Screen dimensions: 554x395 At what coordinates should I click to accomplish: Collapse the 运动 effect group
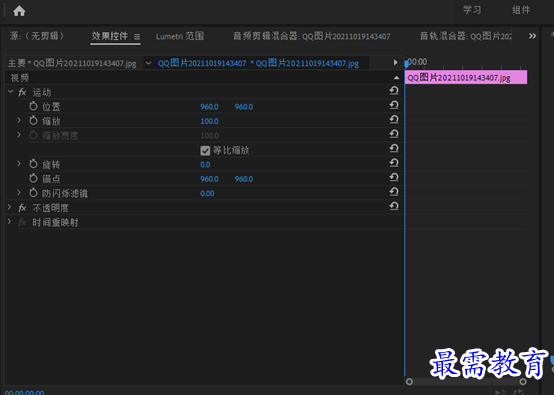pyautogui.click(x=11, y=92)
